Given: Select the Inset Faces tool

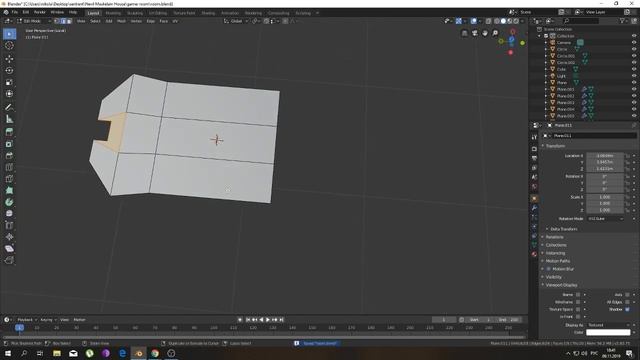Looking at the screenshot, I should click(x=9, y=144).
